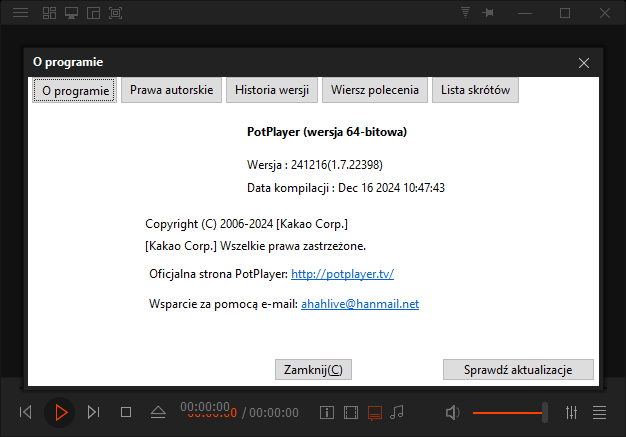This screenshot has width=626, height=437.
Task: Click the eject open-file icon
Action: [158, 412]
